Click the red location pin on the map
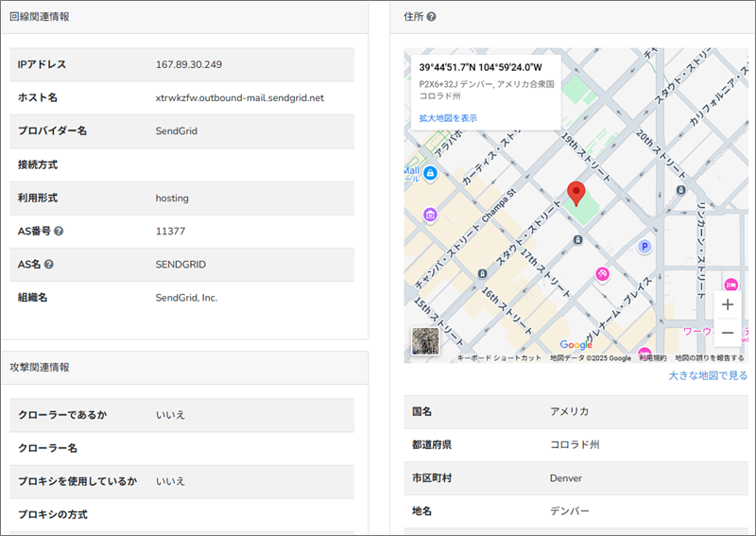 tap(576, 195)
